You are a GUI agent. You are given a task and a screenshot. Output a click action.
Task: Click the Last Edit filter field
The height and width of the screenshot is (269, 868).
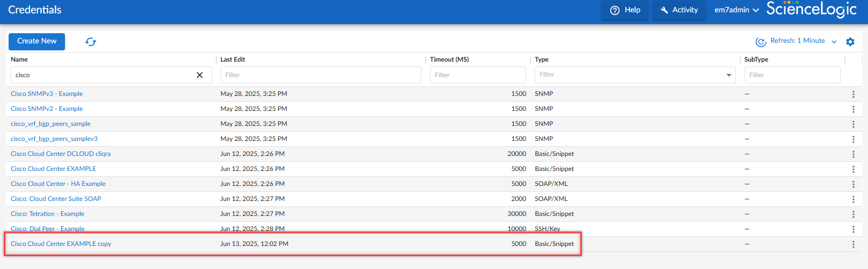point(320,75)
